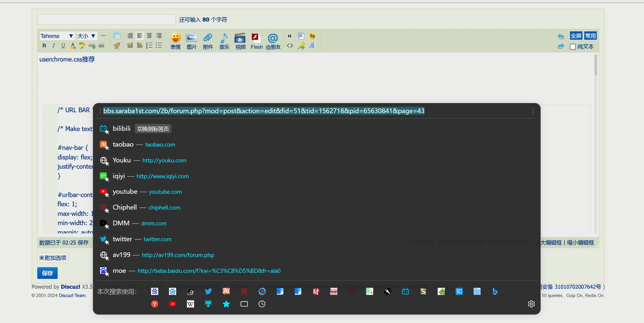
Task: Open search settings gear icon
Action: click(531, 304)
